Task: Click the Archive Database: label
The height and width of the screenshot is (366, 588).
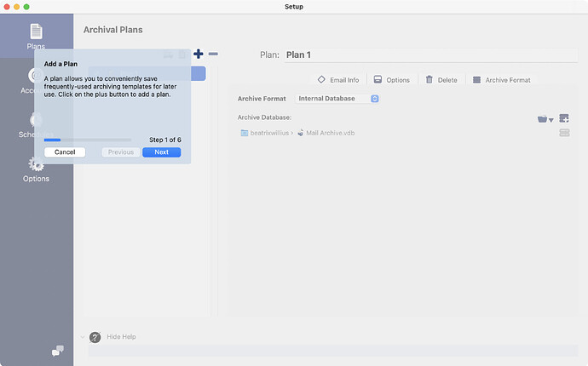Action: click(264, 117)
